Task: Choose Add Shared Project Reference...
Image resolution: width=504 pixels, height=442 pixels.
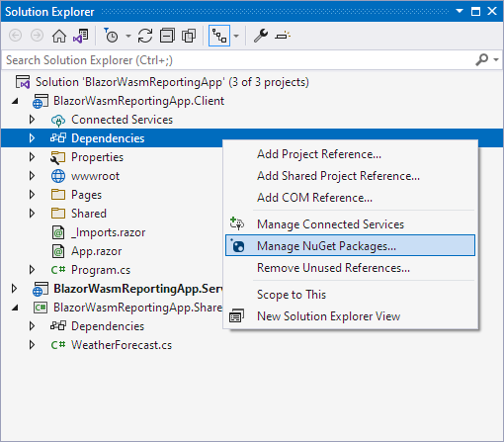Action: coord(350,176)
